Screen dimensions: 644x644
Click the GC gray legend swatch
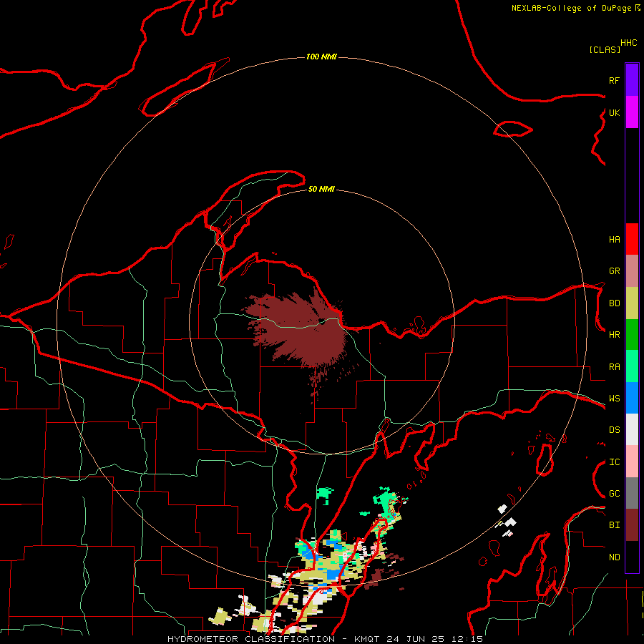632,493
